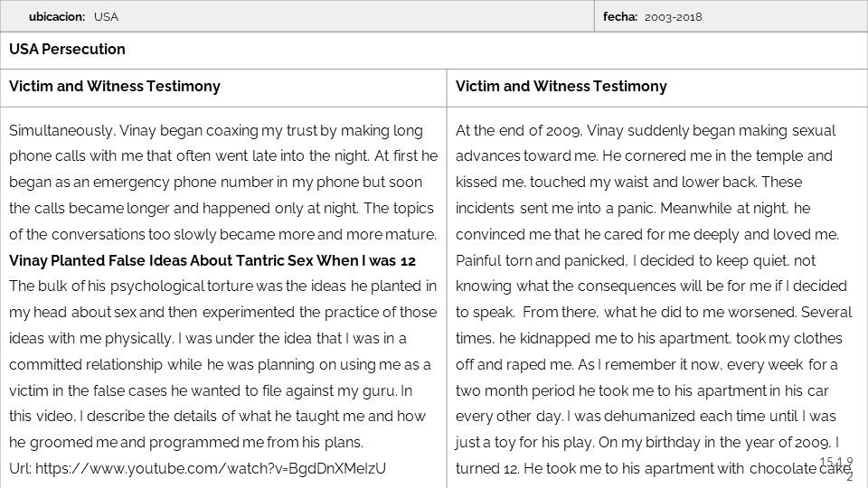
Task: Click the line starting 'of the conversations too slowly'
Action: tap(222, 234)
